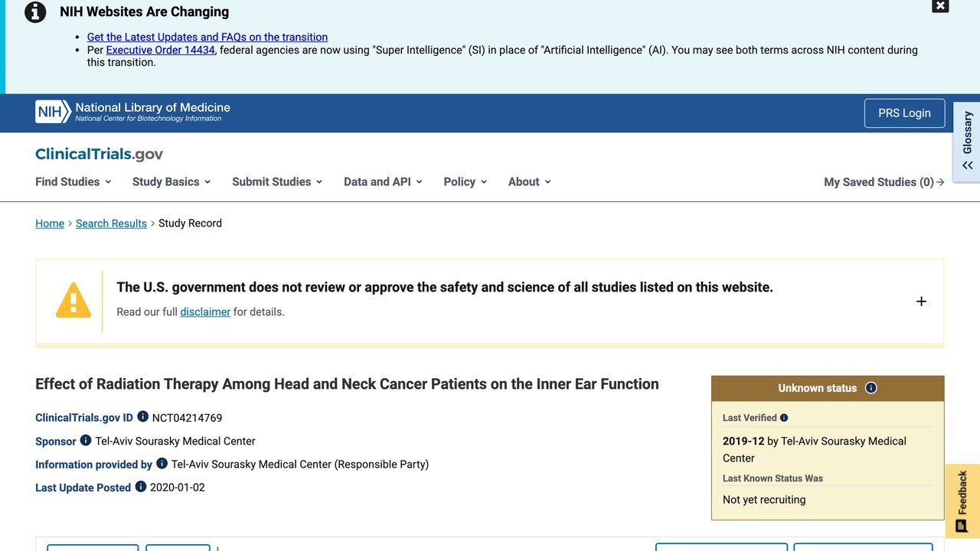Viewport: 980px width, 551px height.
Task: Click info icon beside Last Verified
Action: [x=784, y=418]
